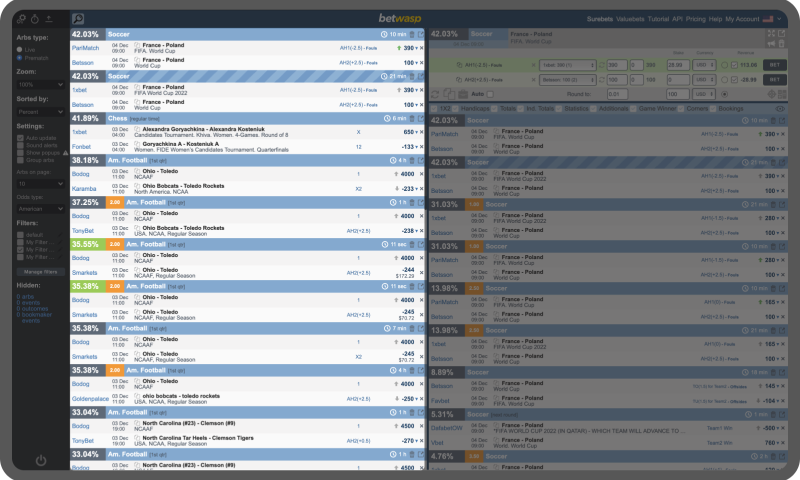
Task: Refresh odds for the Betsson AH2(+2.5) row
Action: pyautogui.click(x=602, y=80)
